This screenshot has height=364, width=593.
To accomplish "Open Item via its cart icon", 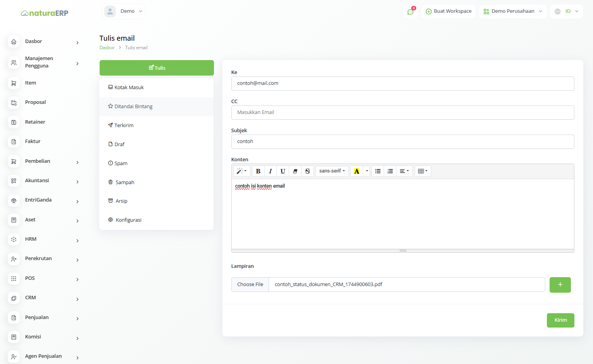I will [x=14, y=83].
